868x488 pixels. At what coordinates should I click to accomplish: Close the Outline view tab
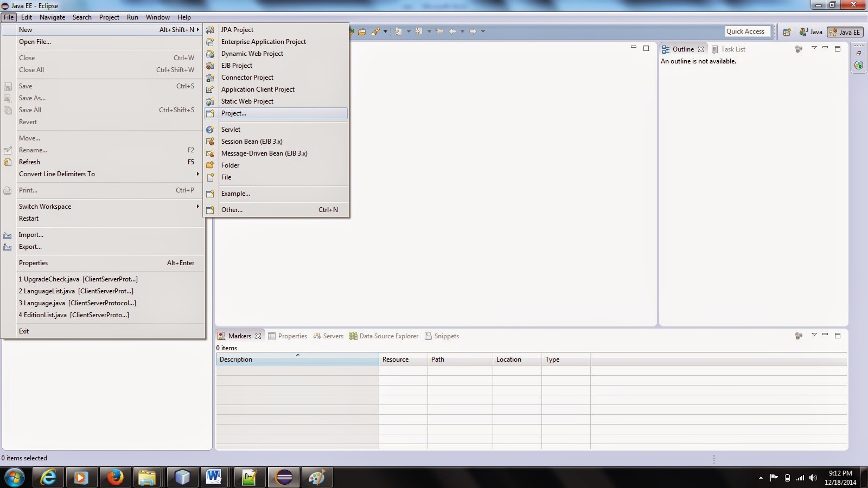701,49
